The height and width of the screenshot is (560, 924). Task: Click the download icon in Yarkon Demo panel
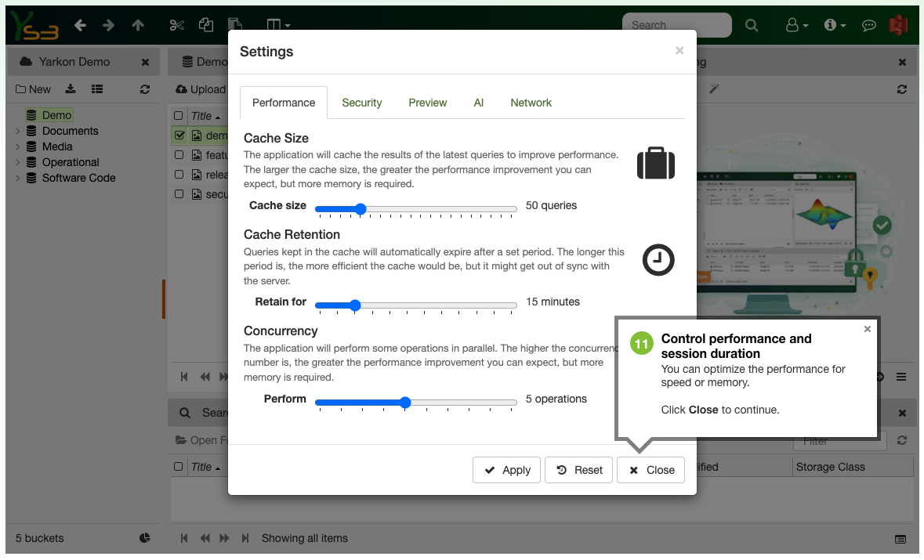click(71, 89)
